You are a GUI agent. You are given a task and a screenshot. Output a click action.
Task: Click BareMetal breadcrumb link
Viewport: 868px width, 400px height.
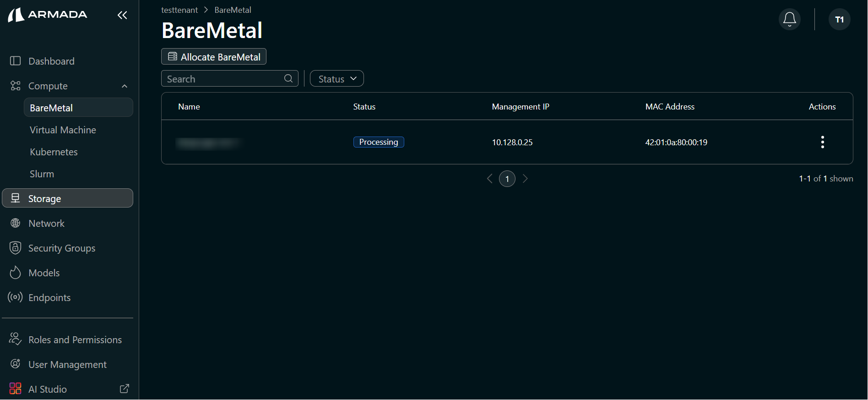point(233,10)
